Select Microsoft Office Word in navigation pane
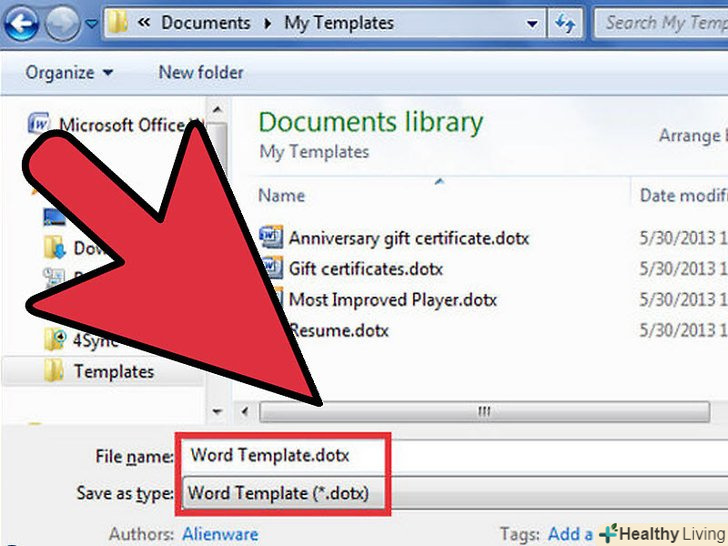Viewport: 728px width, 546px height. [x=116, y=124]
